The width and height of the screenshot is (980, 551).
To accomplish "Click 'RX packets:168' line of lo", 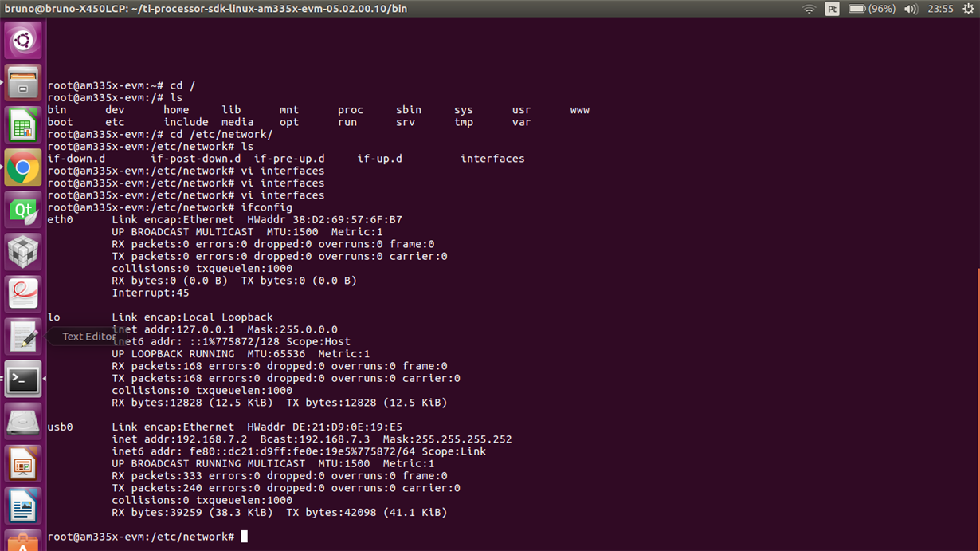I will click(280, 366).
